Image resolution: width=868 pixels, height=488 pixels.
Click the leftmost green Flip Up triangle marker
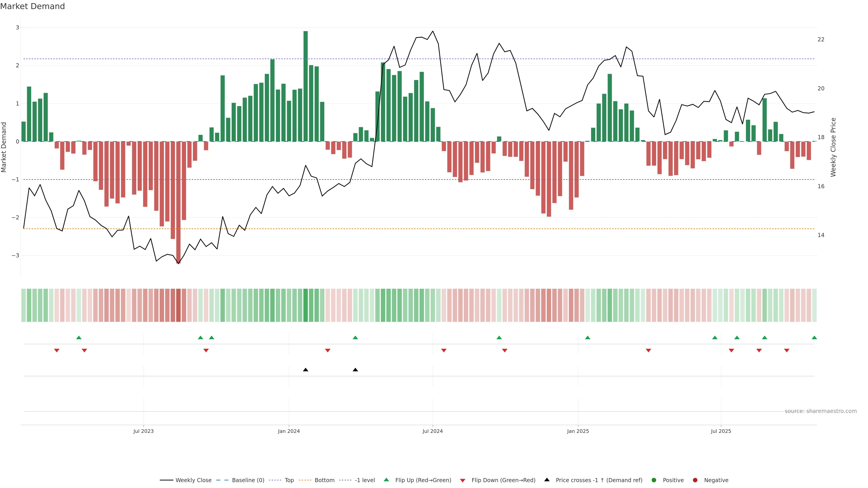click(79, 338)
